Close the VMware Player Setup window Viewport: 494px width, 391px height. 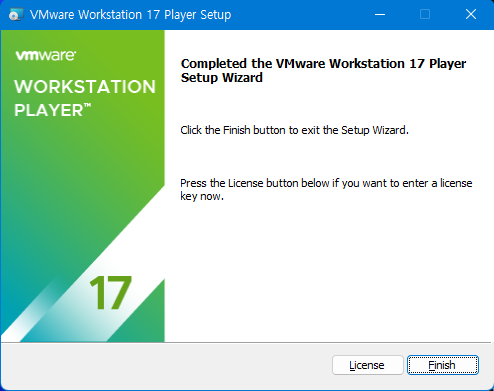(x=471, y=15)
